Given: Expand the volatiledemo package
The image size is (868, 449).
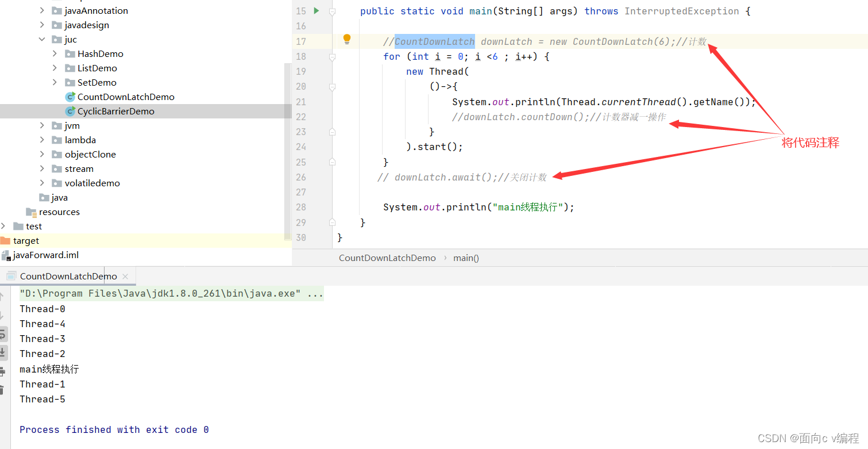Looking at the screenshot, I should click(x=42, y=183).
